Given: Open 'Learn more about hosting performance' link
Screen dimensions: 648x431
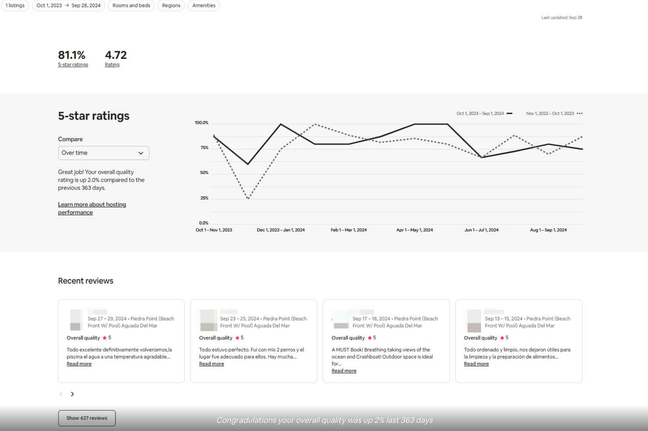Looking at the screenshot, I should (x=92, y=208).
